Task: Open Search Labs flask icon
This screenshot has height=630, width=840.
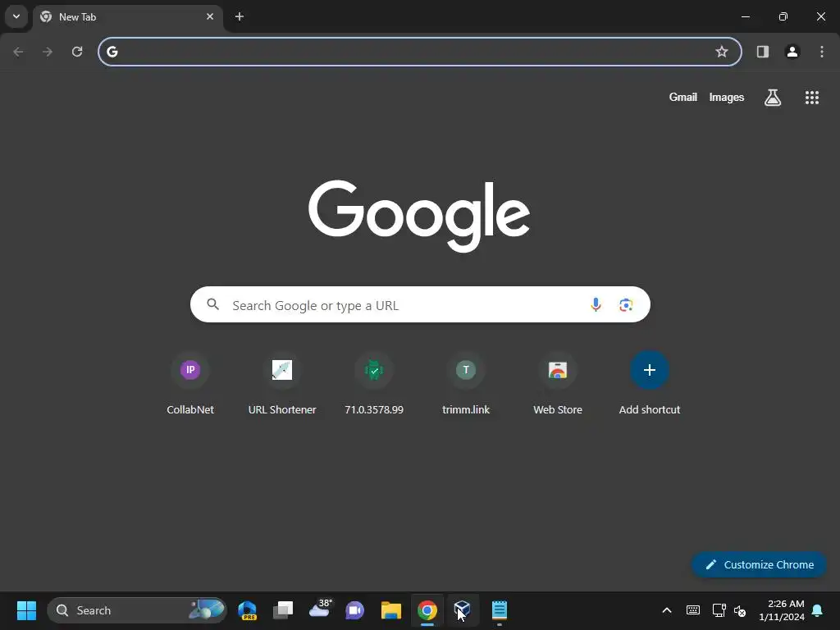Action: coord(773,97)
